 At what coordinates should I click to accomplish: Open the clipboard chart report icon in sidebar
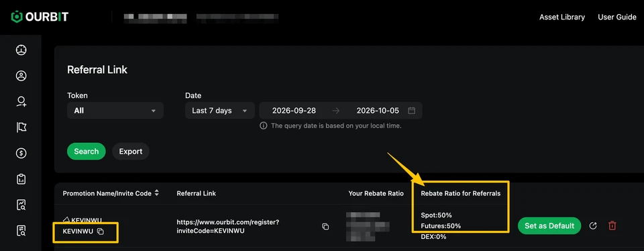click(21, 179)
